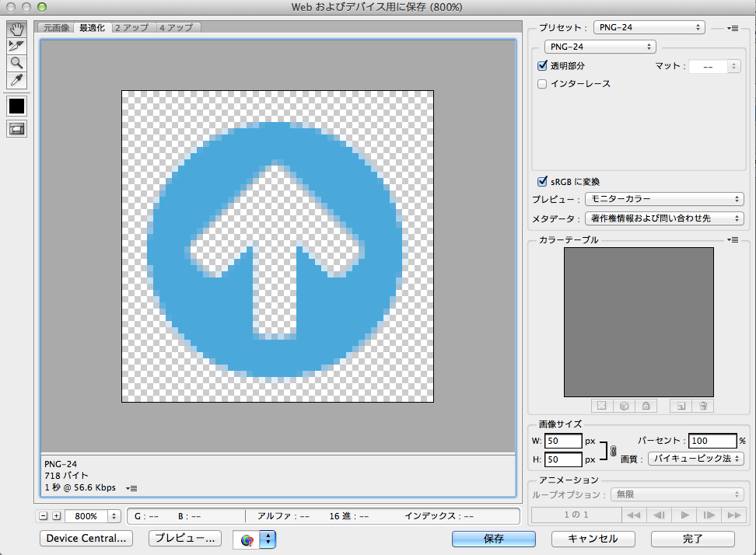
Task: Open the color table panel menu
Action: pos(733,240)
